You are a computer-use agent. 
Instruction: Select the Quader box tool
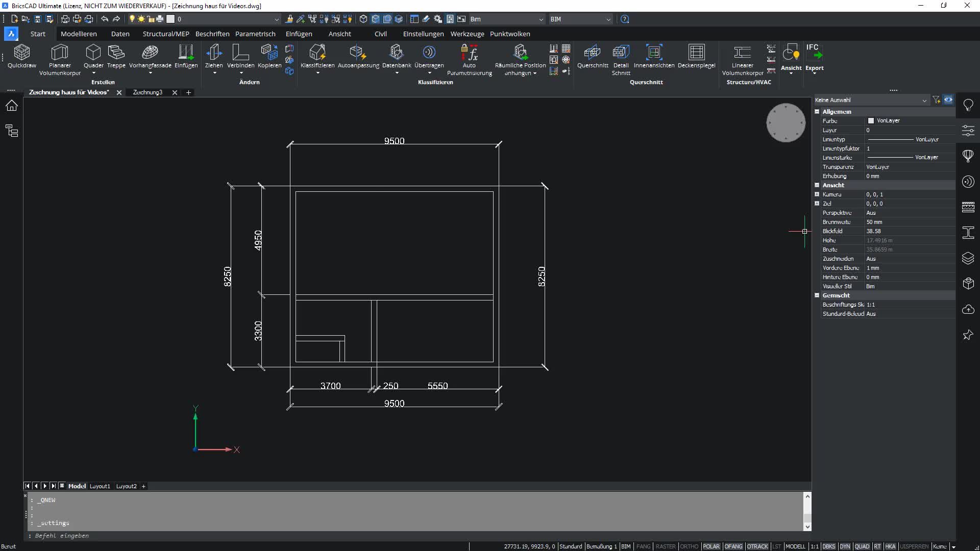pyautogui.click(x=93, y=56)
